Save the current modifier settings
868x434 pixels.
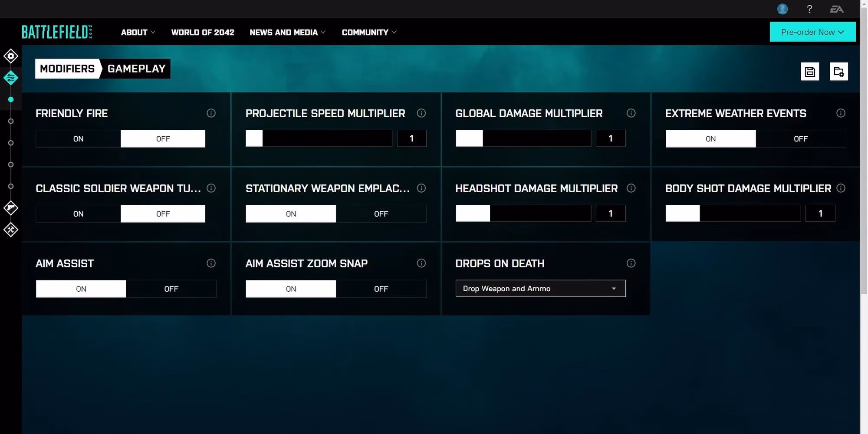click(810, 71)
